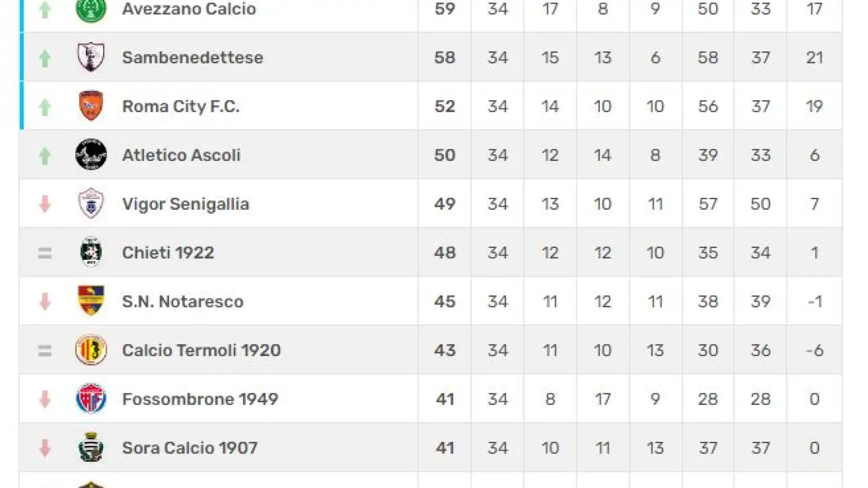Select the Calcio Termoli 1920 name
868x488 pixels.
[x=201, y=350]
